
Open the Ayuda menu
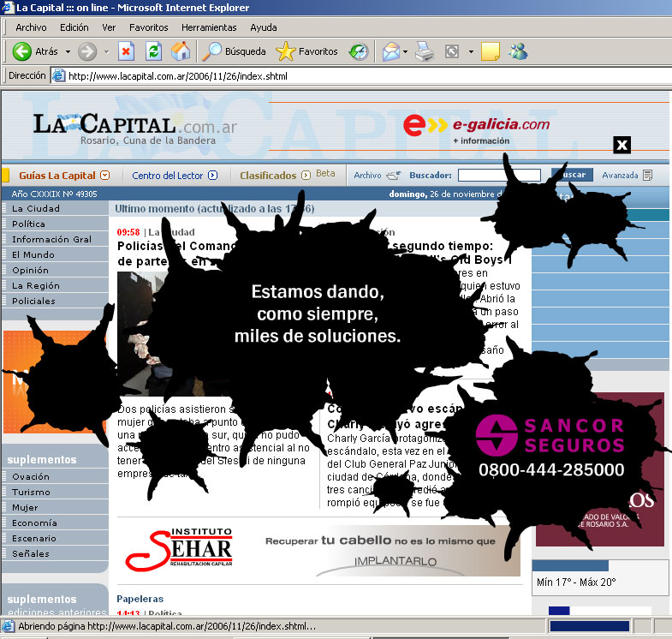pyautogui.click(x=264, y=27)
